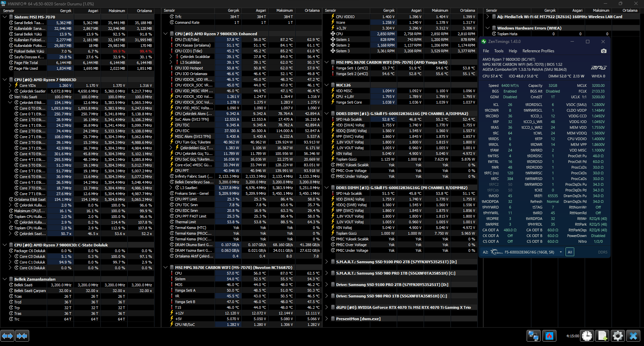Expand the Ağ: MediaTek Wi-Fi 6E group
The height and width of the screenshot is (346, 644).
488,17
